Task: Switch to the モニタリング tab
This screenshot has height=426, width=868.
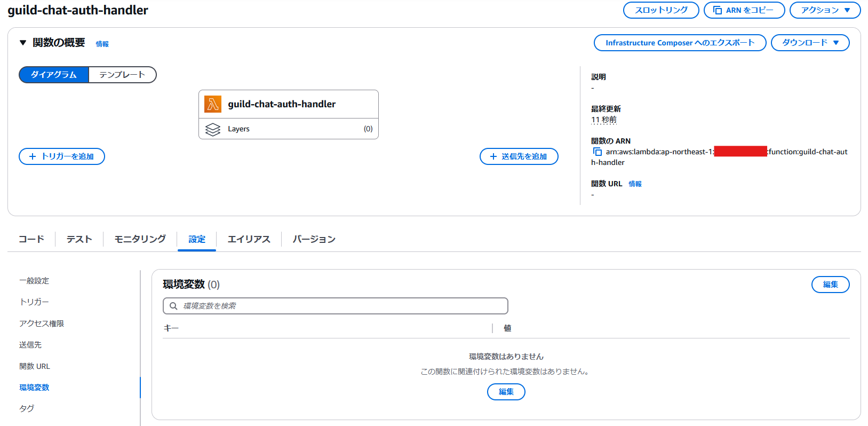Action: click(x=140, y=239)
